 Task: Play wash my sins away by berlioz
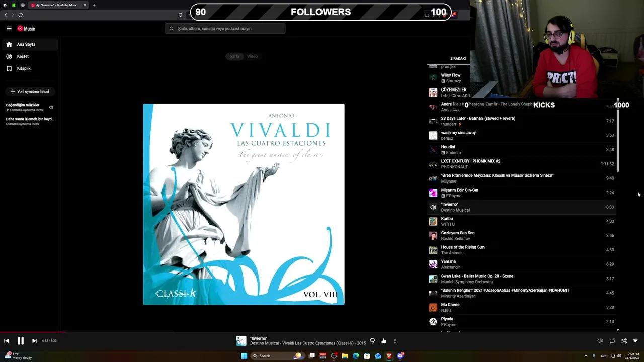521,135
